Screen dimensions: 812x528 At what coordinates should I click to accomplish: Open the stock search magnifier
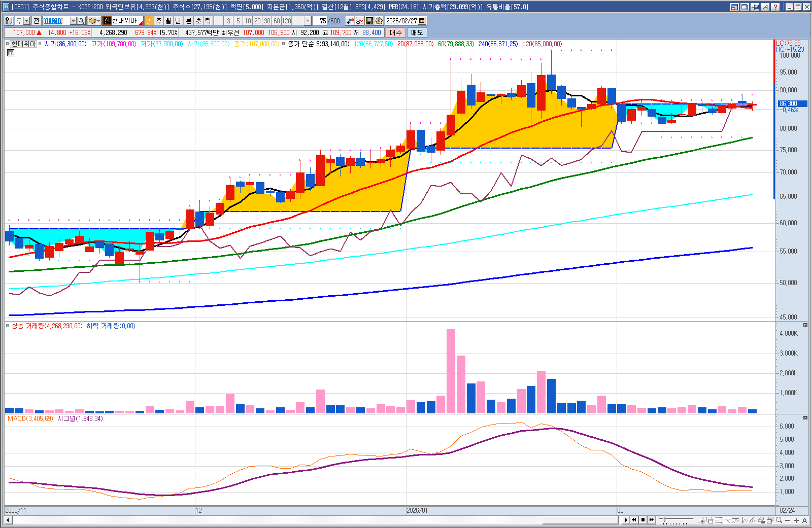pyautogui.click(x=81, y=21)
